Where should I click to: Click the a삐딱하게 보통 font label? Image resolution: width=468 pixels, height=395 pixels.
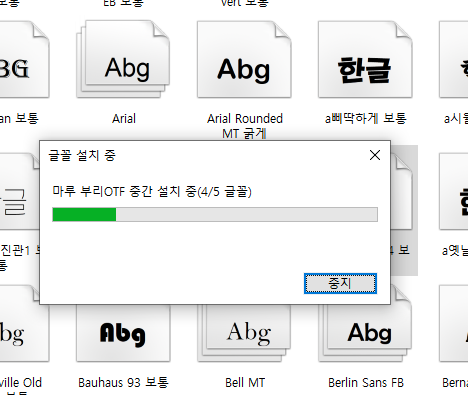(366, 118)
